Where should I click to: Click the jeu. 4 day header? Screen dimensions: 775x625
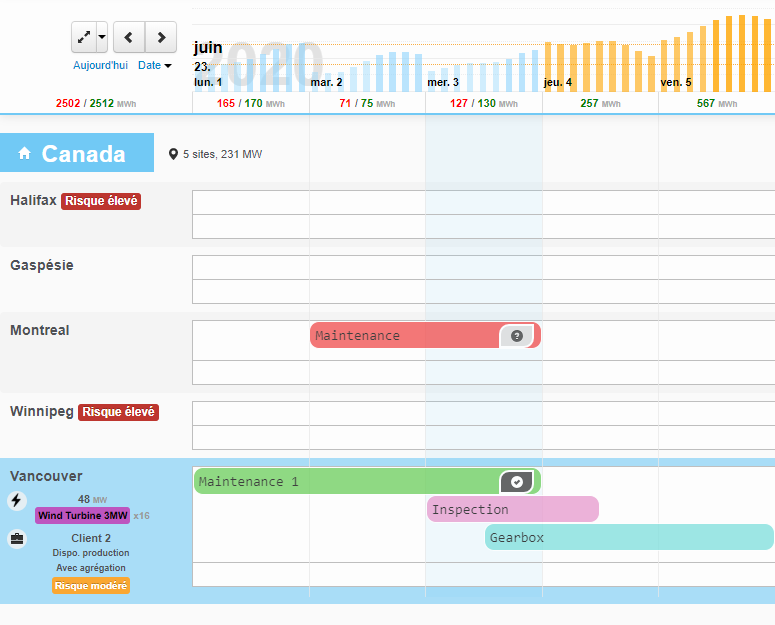[557, 82]
